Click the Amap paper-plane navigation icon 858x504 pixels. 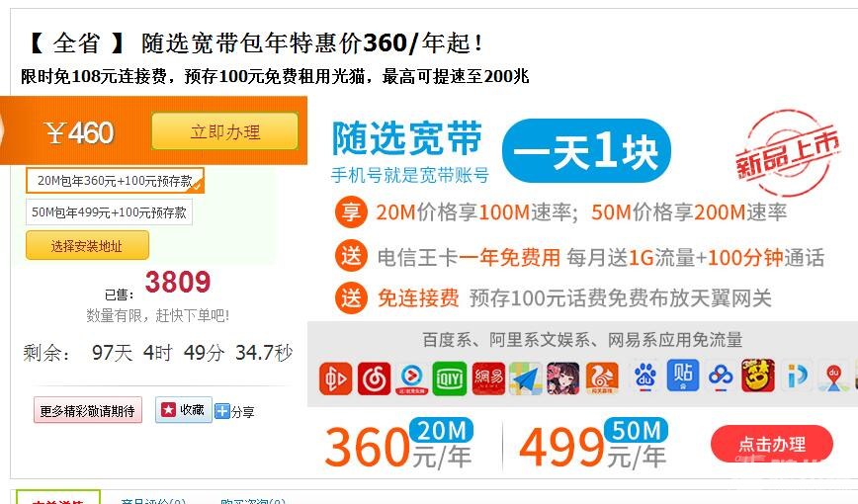[x=526, y=378]
